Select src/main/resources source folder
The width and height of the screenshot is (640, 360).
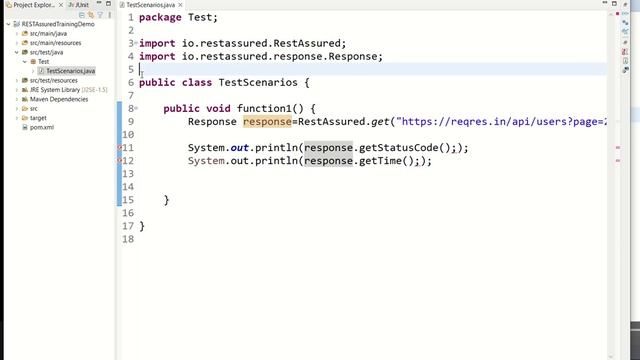56,43
